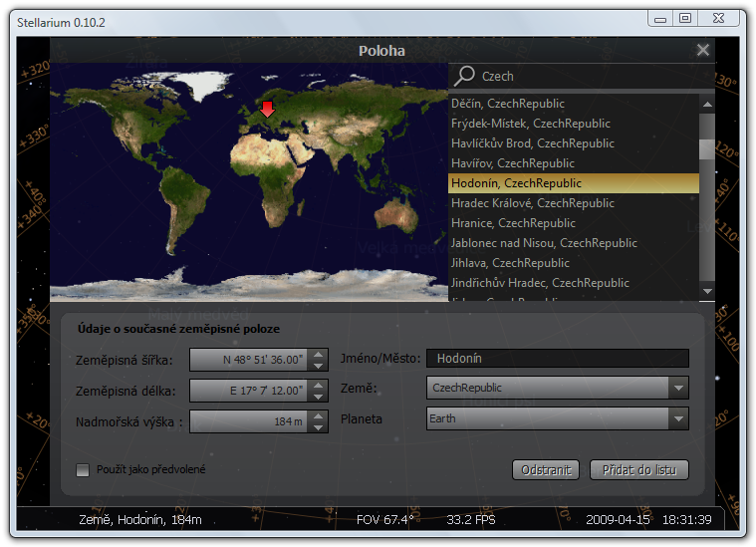This screenshot has width=756, height=547.
Task: Close the Poloha dialog with X
Action: point(702,50)
